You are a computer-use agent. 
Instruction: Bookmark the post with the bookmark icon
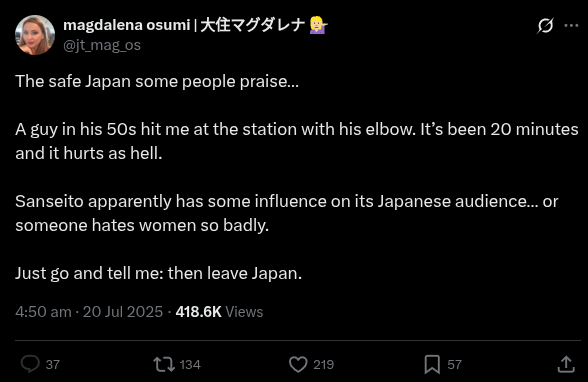coord(432,364)
